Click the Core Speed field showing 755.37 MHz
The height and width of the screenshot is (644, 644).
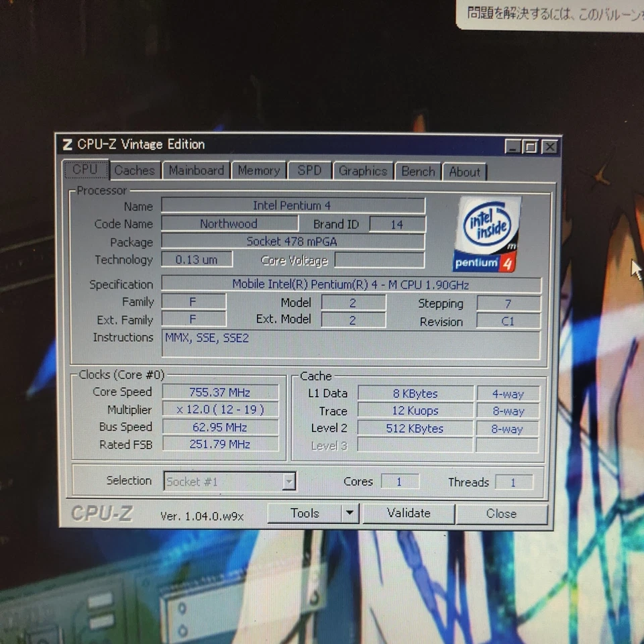point(221,392)
